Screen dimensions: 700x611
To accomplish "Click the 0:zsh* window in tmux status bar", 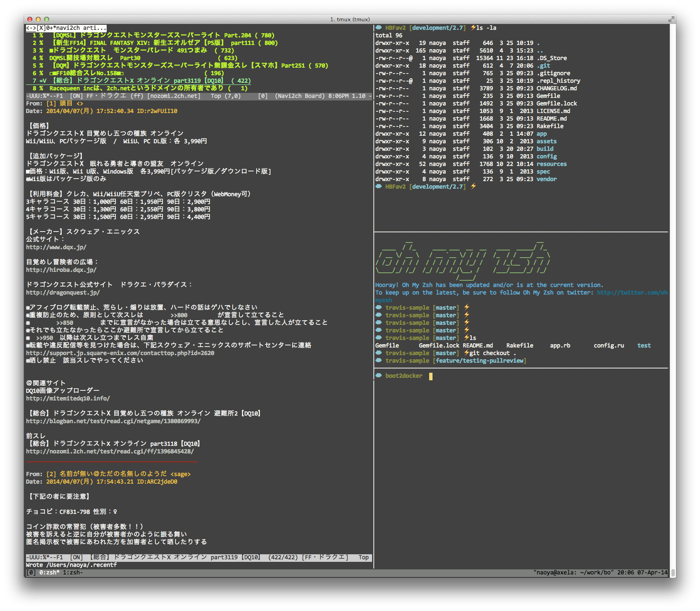I will (x=50, y=572).
